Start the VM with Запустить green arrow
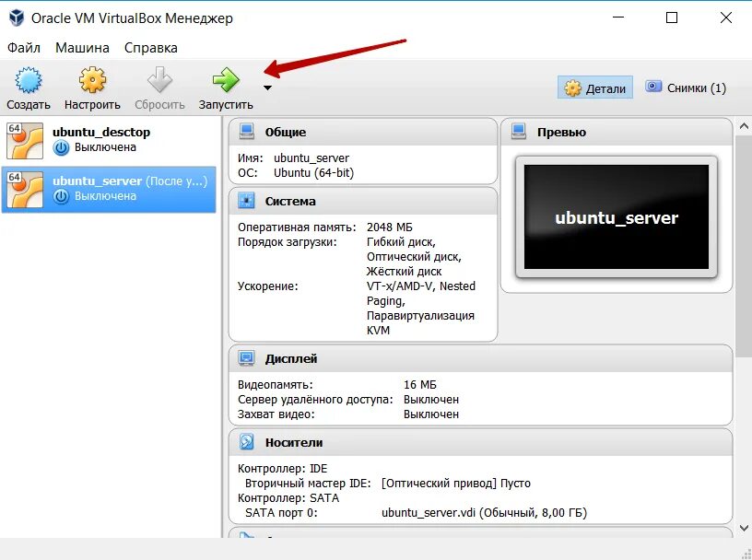 pyautogui.click(x=226, y=79)
